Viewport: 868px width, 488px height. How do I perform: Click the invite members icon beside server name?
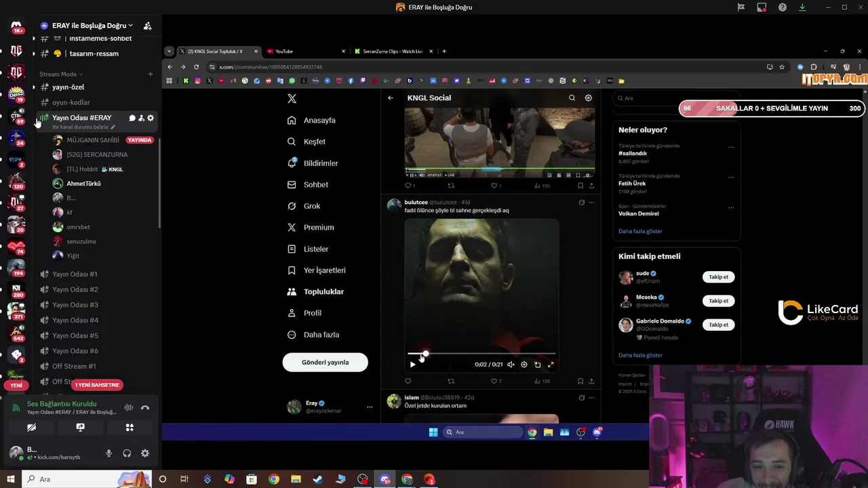tap(147, 26)
